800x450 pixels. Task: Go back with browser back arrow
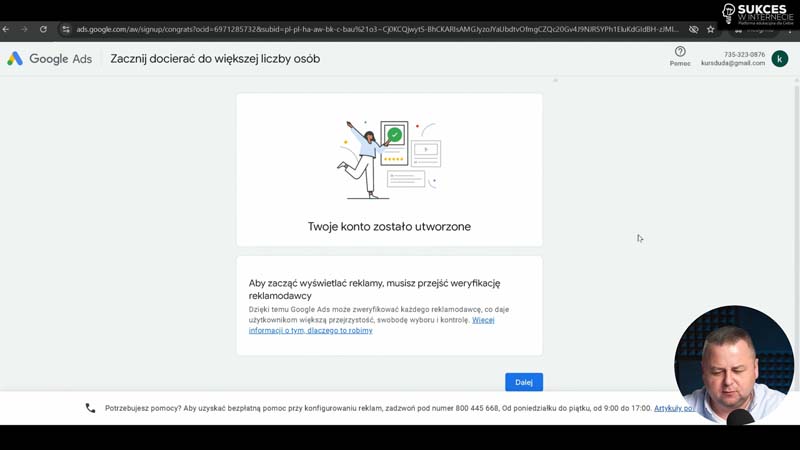7,29
